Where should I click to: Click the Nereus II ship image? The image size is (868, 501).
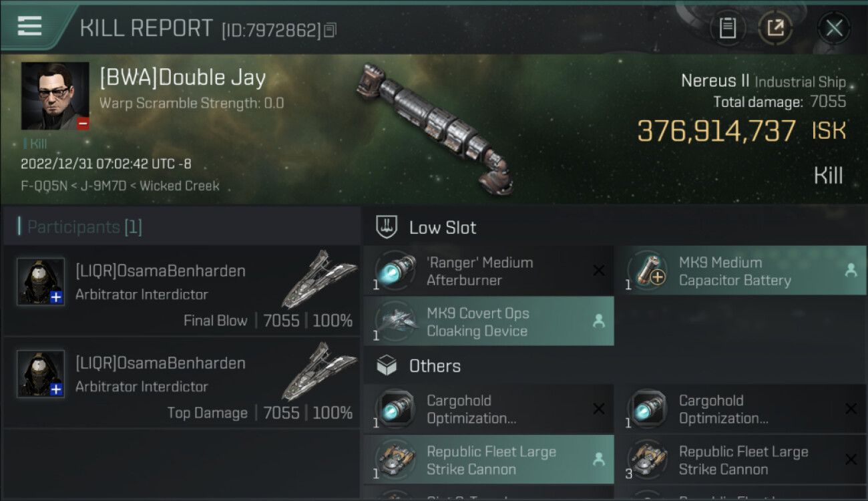[435, 128]
